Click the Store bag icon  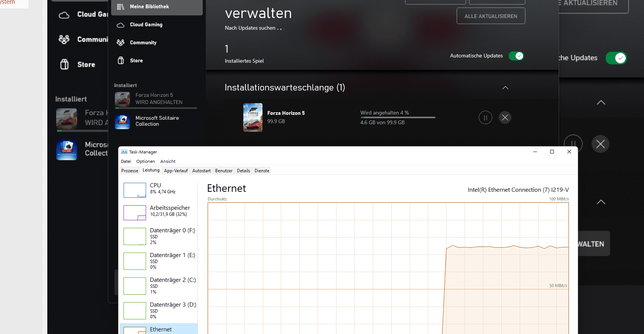click(x=121, y=60)
